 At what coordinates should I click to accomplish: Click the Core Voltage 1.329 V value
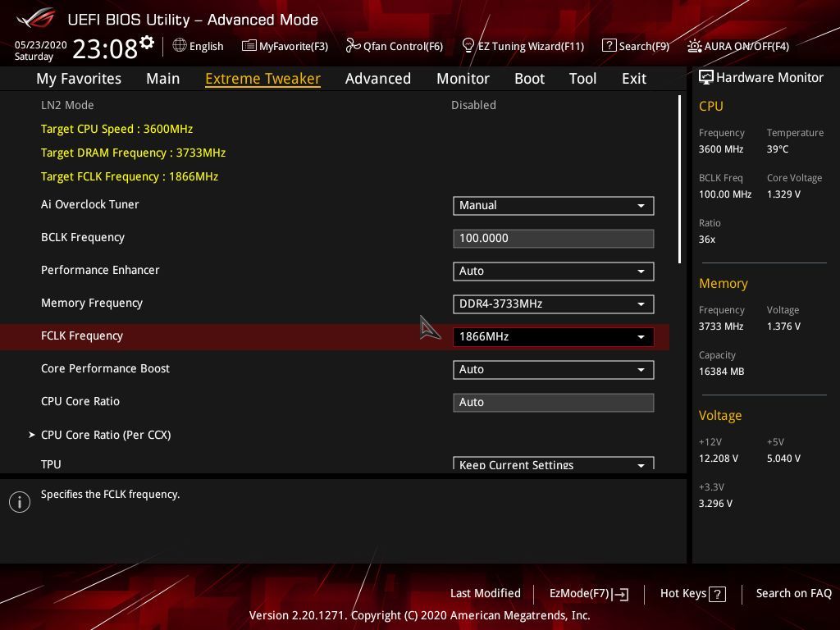click(783, 194)
